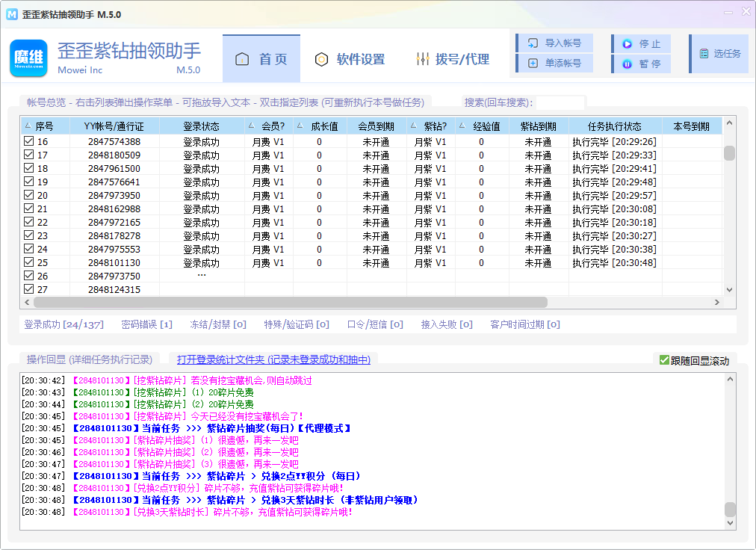Screen dimensions: 756x550
Task: Uncheck account row 16 checkbox
Action: [29, 141]
